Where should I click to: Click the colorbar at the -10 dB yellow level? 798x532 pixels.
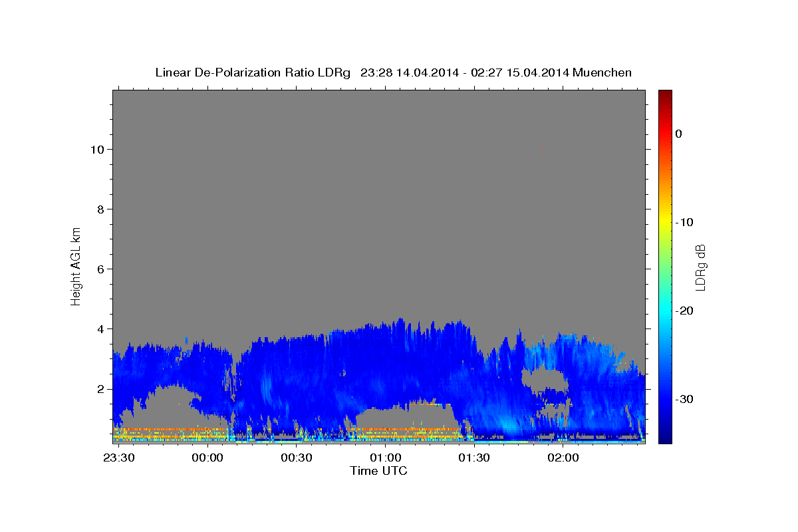pos(665,222)
